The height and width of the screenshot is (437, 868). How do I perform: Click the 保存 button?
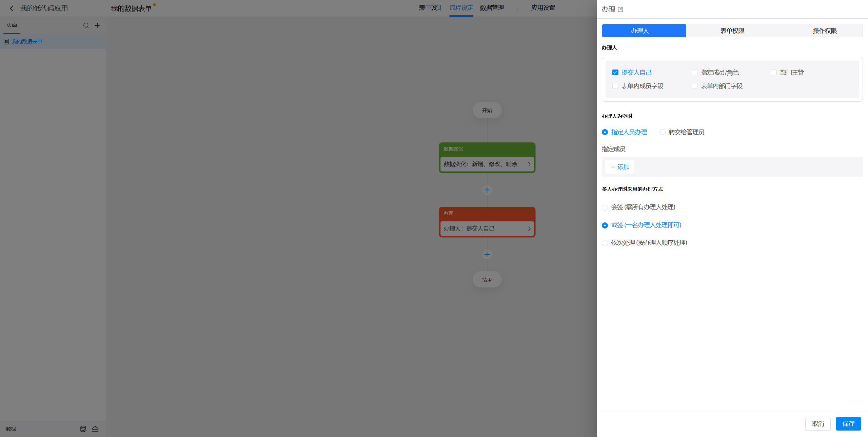tap(848, 424)
